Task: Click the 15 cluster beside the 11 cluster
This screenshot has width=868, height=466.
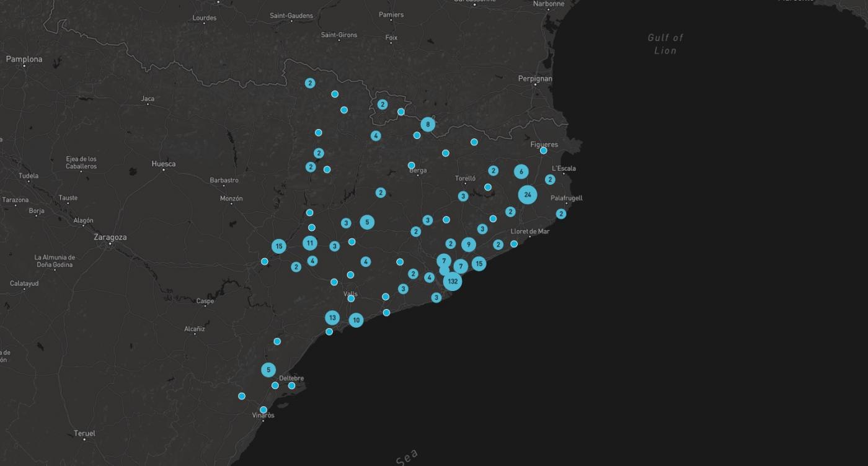Action: tap(279, 246)
